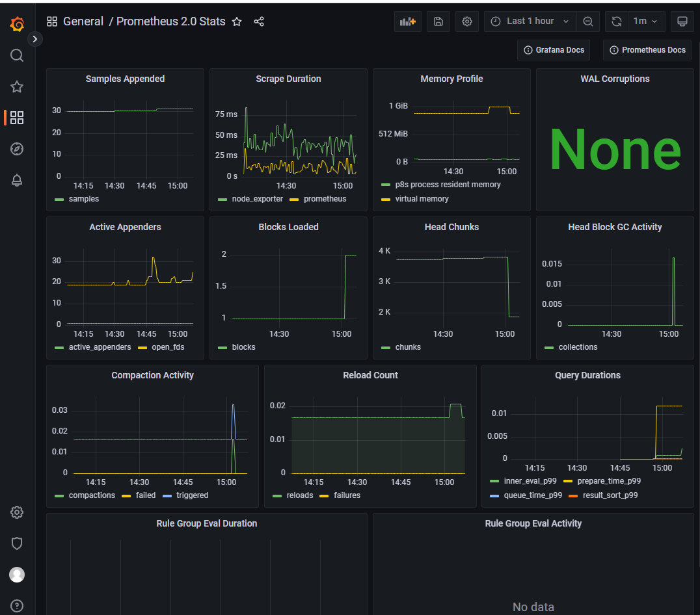This screenshot has width=700, height=615.
Task: Expand the sidebar with the arrow toggle
Action: (x=35, y=39)
